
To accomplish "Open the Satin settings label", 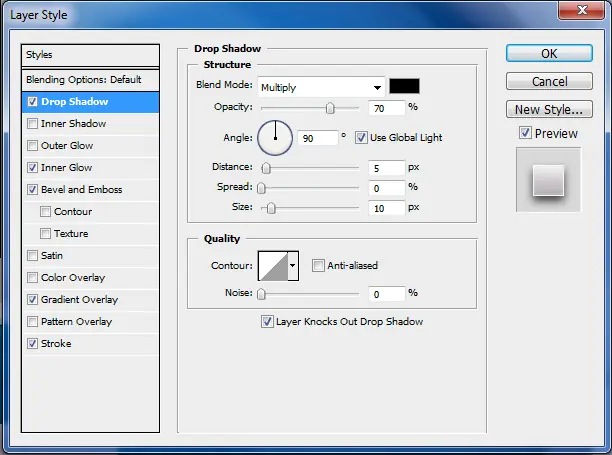I will pos(52,256).
